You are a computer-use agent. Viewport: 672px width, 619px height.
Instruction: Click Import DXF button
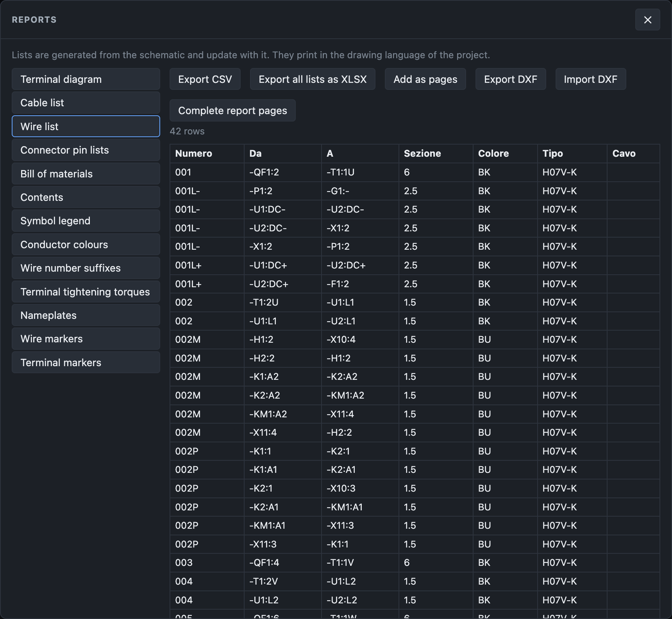(591, 79)
